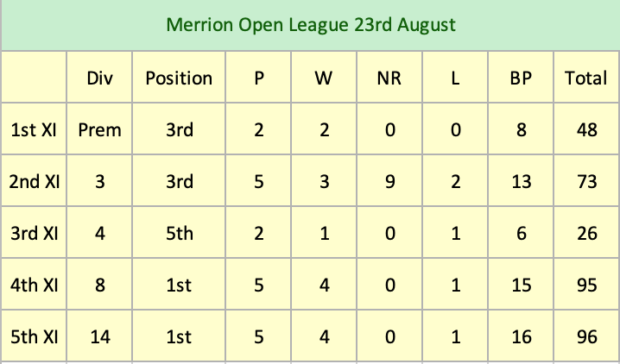Select the 3rd XI row label
Image resolution: width=620 pixels, height=364 pixels.
35,233
